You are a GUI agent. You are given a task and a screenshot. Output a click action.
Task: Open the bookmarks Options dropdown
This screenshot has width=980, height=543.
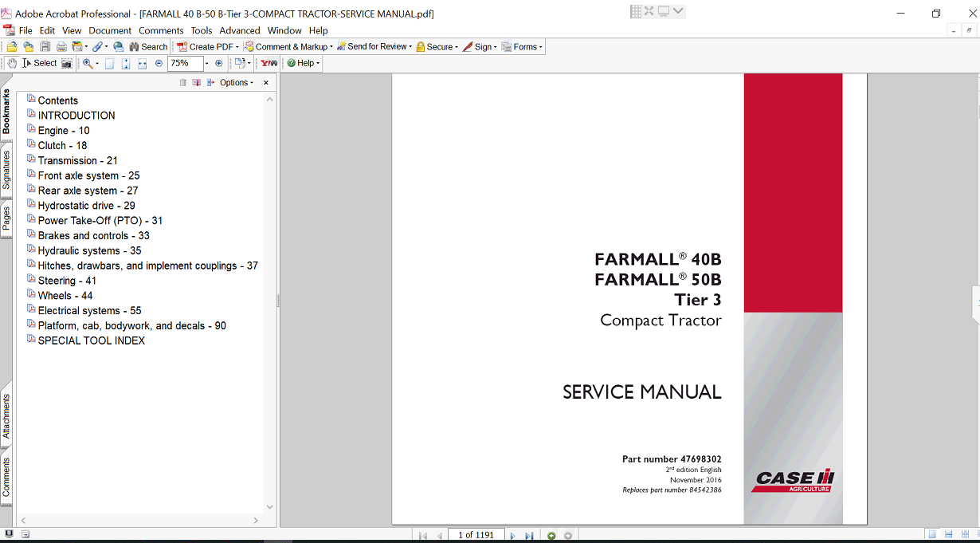pyautogui.click(x=236, y=83)
